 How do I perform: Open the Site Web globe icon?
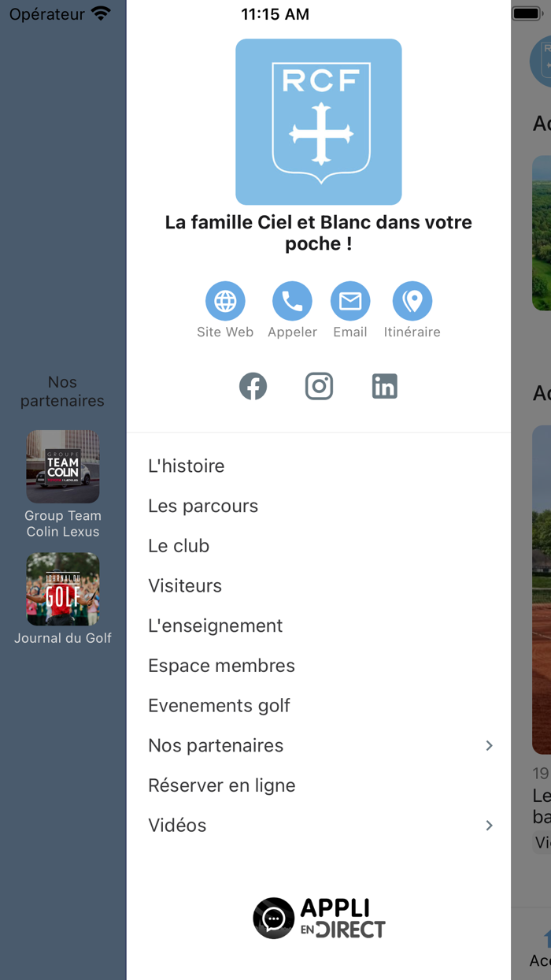(225, 300)
